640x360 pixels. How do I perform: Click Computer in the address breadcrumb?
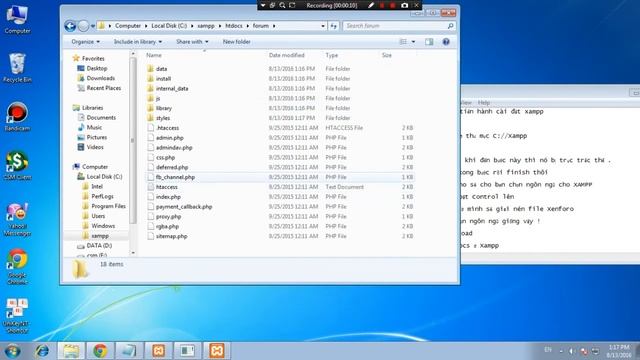pyautogui.click(x=128, y=26)
